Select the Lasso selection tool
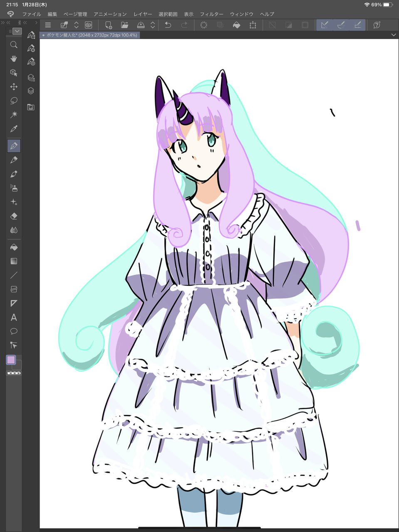 pos(14,101)
